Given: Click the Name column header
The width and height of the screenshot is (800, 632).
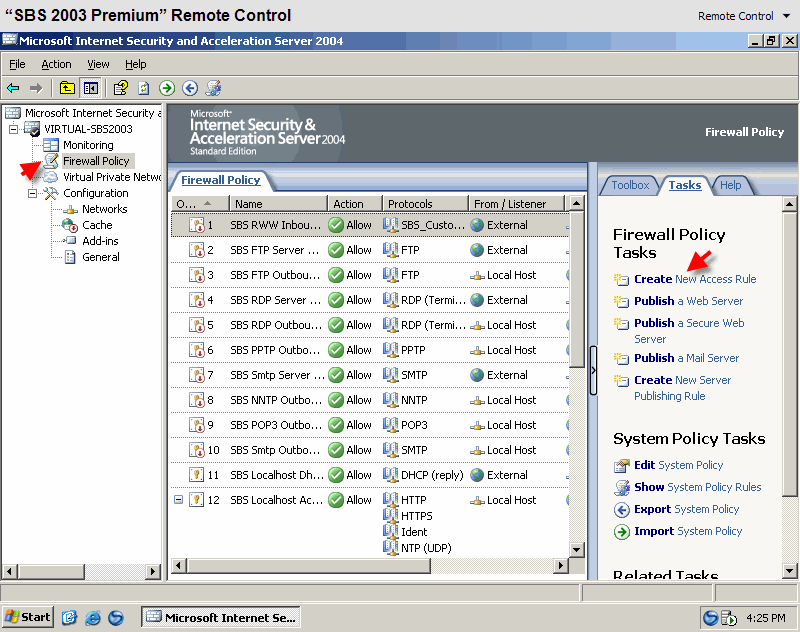Looking at the screenshot, I should [279, 204].
